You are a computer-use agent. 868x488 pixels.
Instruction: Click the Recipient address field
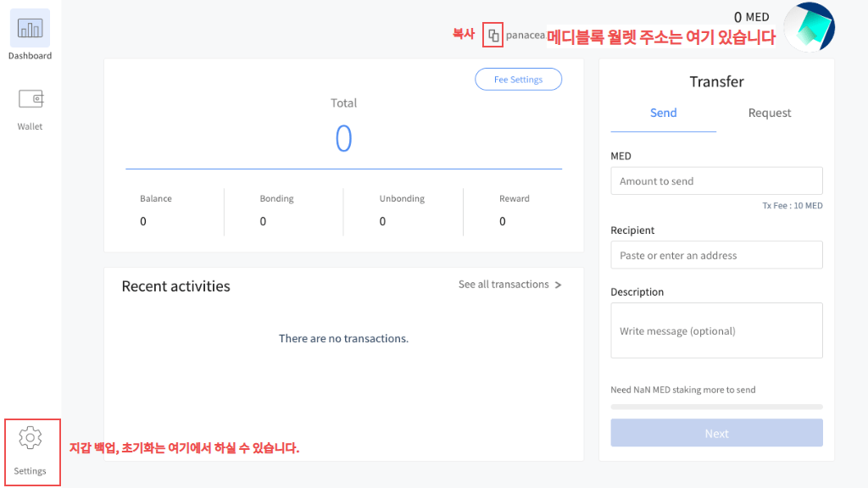(716, 254)
